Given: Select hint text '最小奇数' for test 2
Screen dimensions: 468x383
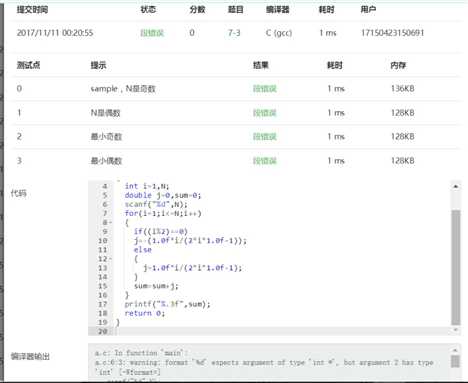Looking at the screenshot, I should [106, 136].
